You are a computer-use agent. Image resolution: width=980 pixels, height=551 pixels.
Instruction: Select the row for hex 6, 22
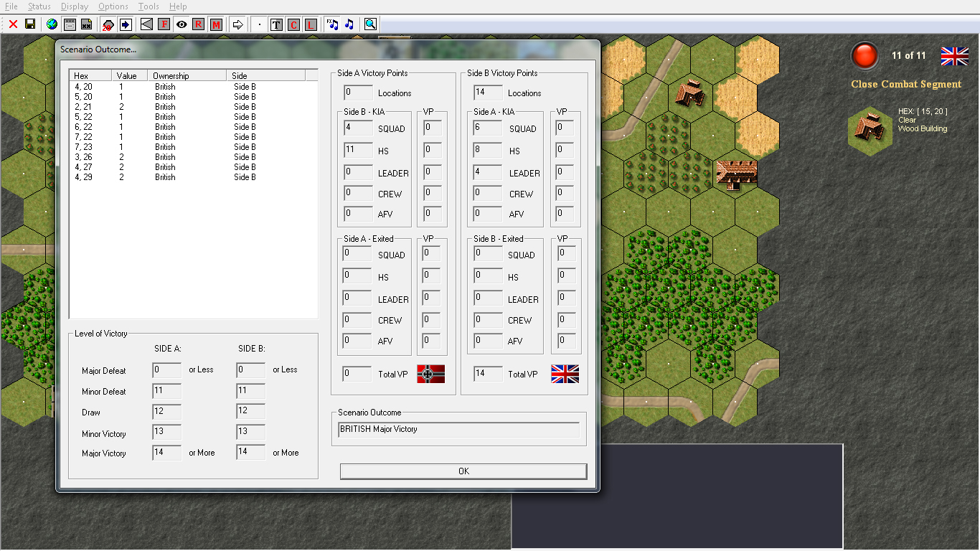(193, 127)
